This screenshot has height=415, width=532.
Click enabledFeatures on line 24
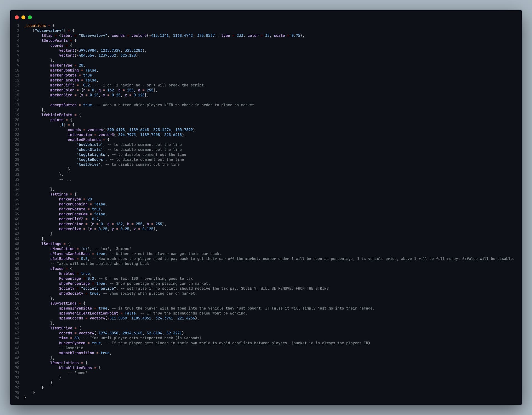coord(84,140)
